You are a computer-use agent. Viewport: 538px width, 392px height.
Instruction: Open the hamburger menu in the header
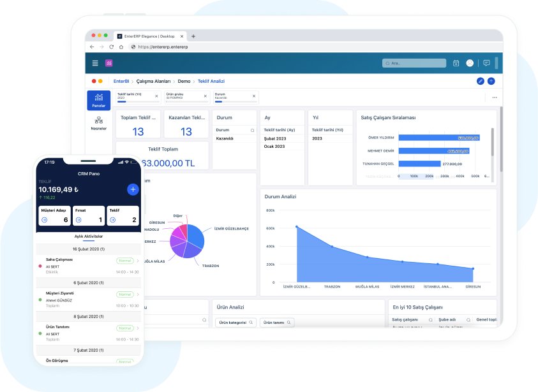pyautogui.click(x=95, y=63)
